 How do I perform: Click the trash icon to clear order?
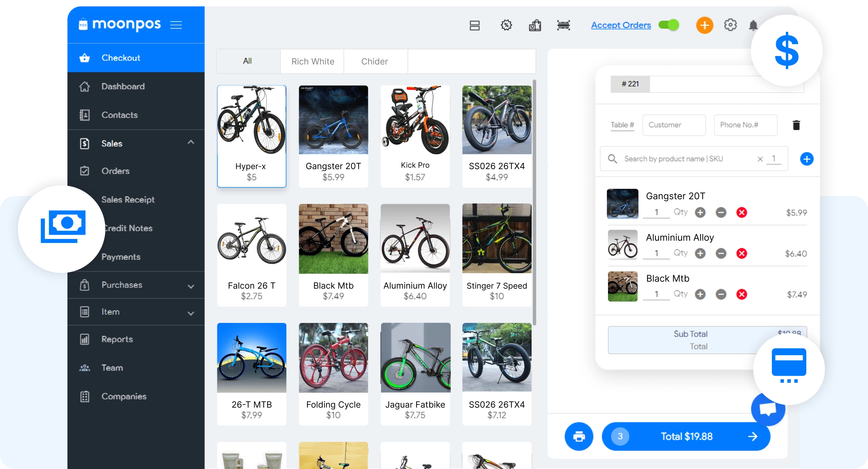[796, 125]
